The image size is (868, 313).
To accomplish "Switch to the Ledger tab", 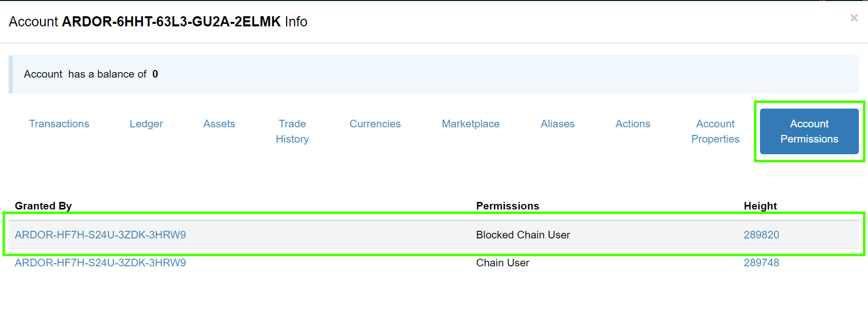I will [x=146, y=124].
